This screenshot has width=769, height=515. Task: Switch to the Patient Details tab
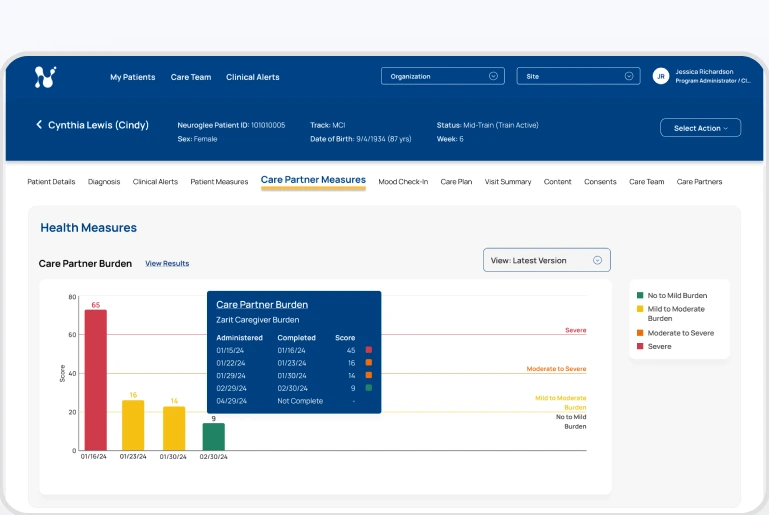51,181
